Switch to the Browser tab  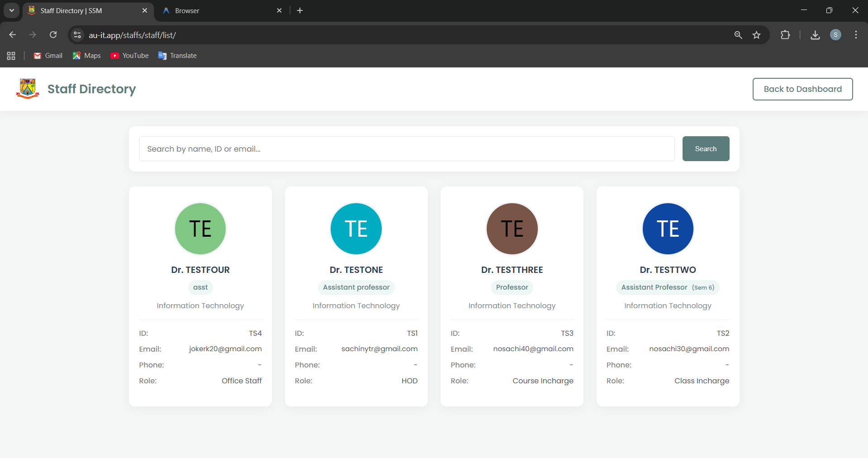[217, 10]
